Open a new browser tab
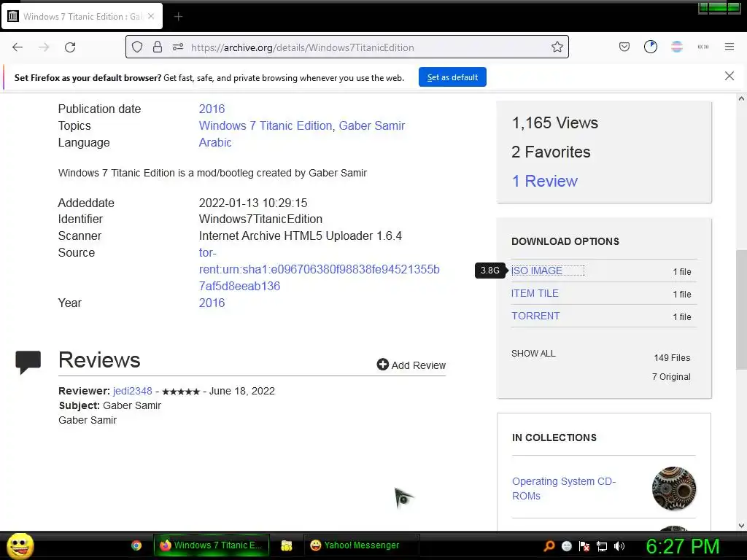Viewport: 747px width, 560px height. [178, 17]
